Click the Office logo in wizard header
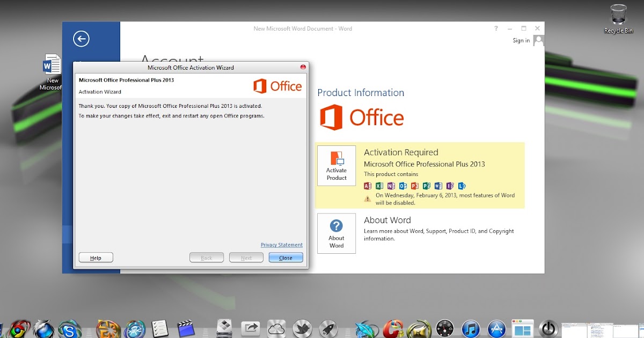Screen dimensions: 644x338 click(x=277, y=86)
